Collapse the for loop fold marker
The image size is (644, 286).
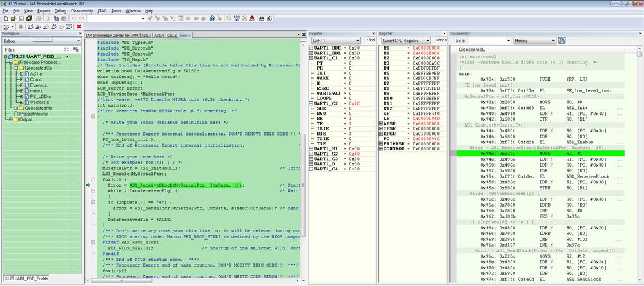tap(93, 180)
